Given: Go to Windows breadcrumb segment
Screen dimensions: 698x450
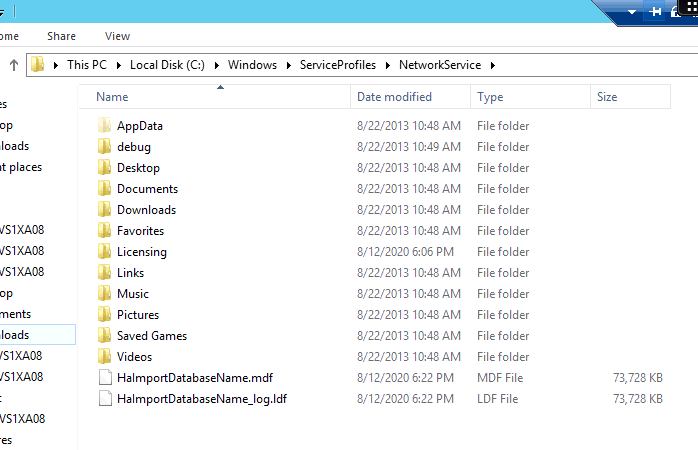Looking at the screenshot, I should point(252,65).
